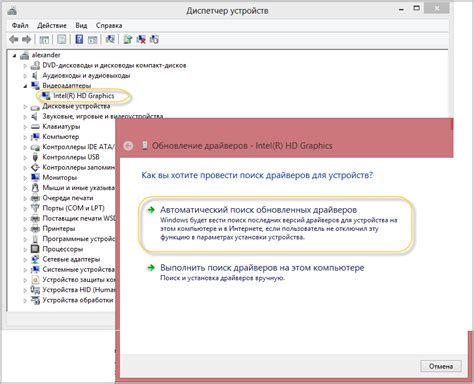Collapse the Видеоадаптеры category
Screen dimensions: 474x384
coord(25,86)
